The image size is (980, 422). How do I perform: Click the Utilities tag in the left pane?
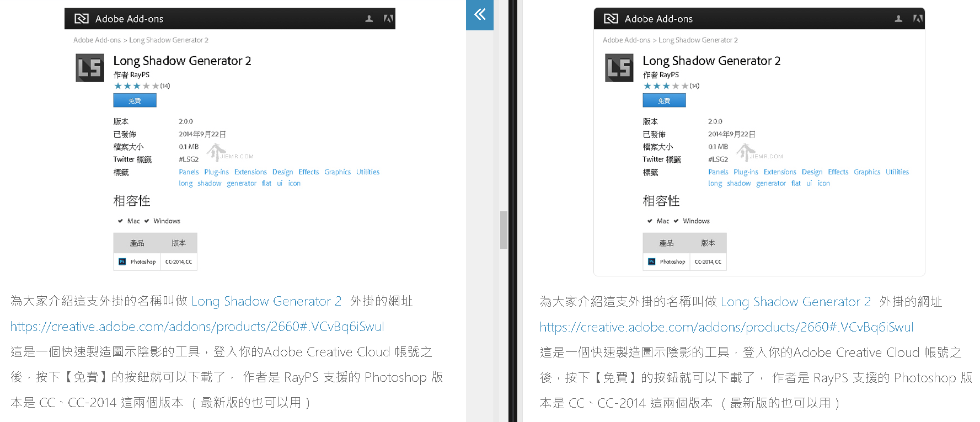click(368, 172)
